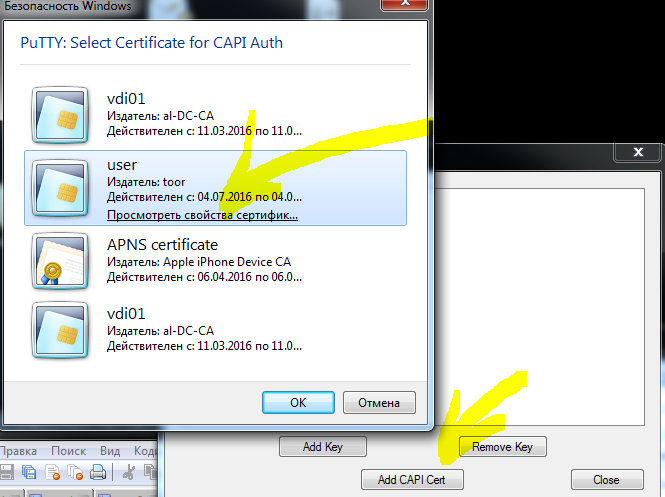Click the Close All documents icon in the editor toolbar
The width and height of the screenshot is (665, 497).
[75, 472]
